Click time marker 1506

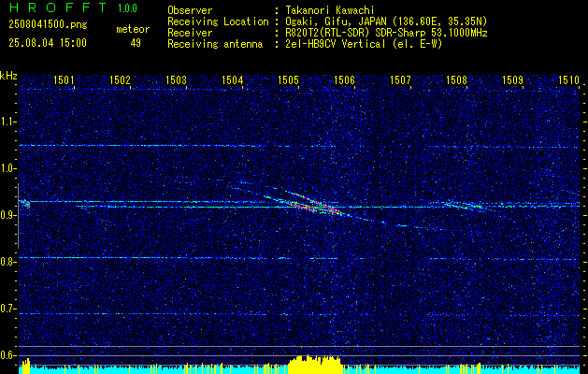point(344,79)
